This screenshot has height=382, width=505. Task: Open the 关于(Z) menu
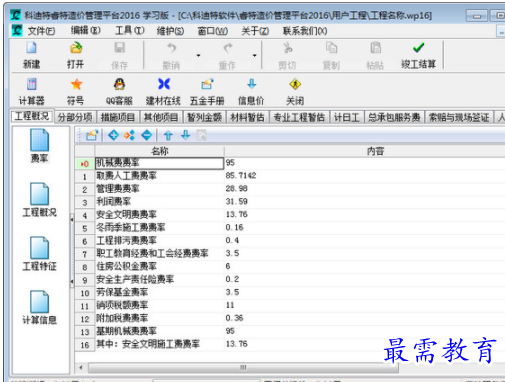tap(255, 31)
